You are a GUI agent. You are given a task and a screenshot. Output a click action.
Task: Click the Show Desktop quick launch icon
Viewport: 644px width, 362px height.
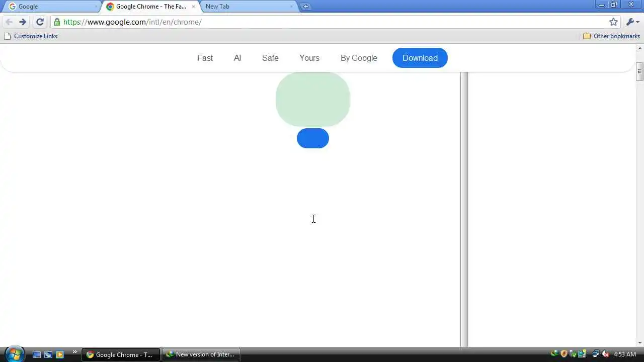tap(37, 354)
